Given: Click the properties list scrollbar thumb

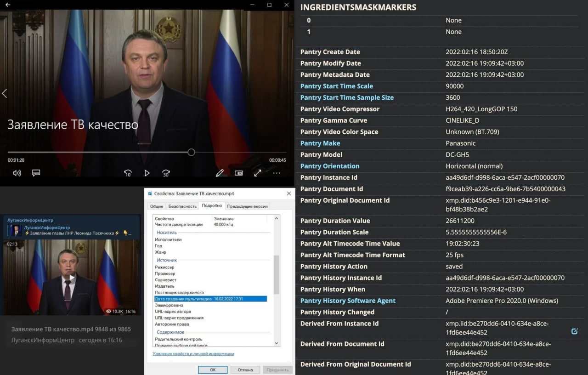Looking at the screenshot, I should (x=276, y=275).
